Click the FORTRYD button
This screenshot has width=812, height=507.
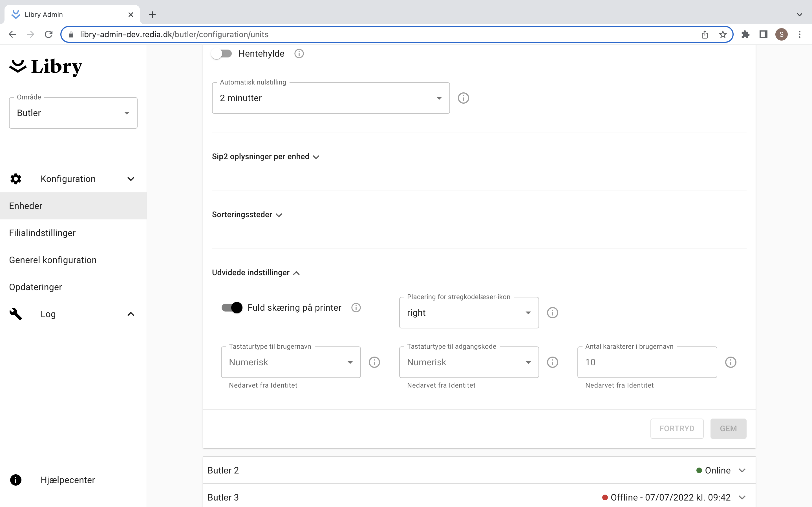676,428
